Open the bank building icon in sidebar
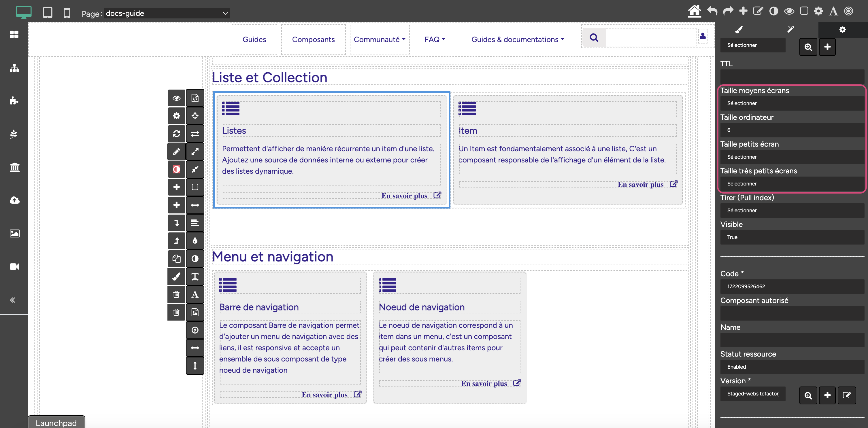Viewport: 868px width, 428px height. [x=14, y=167]
